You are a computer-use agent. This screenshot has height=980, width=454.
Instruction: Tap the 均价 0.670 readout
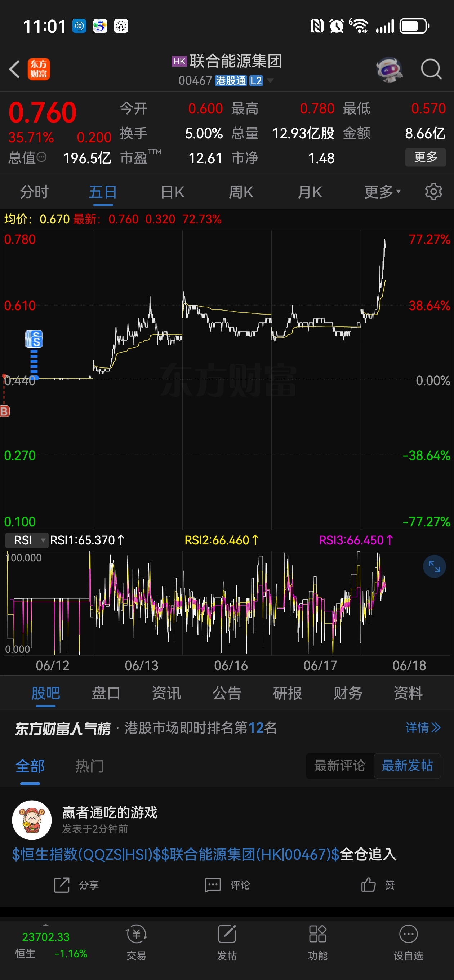(x=37, y=219)
